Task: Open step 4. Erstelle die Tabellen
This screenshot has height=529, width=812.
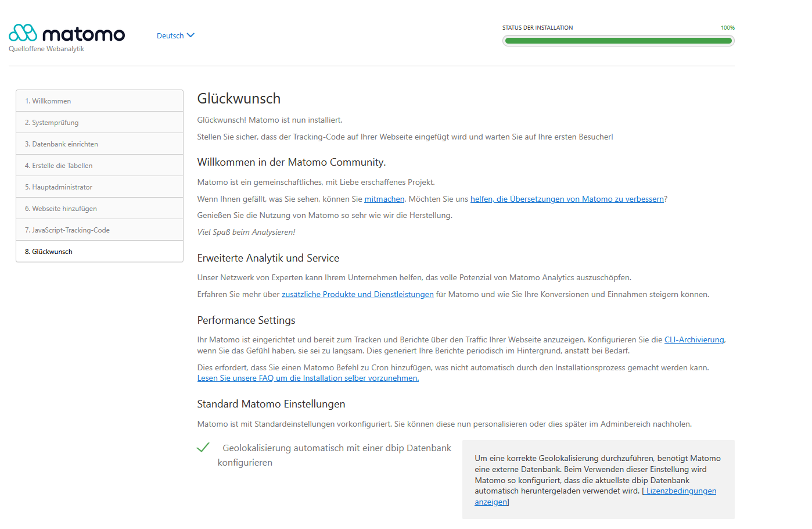Action: point(100,166)
